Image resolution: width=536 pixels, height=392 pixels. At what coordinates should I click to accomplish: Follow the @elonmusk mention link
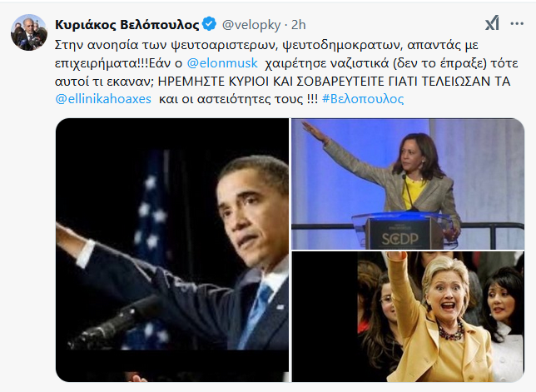coord(222,63)
